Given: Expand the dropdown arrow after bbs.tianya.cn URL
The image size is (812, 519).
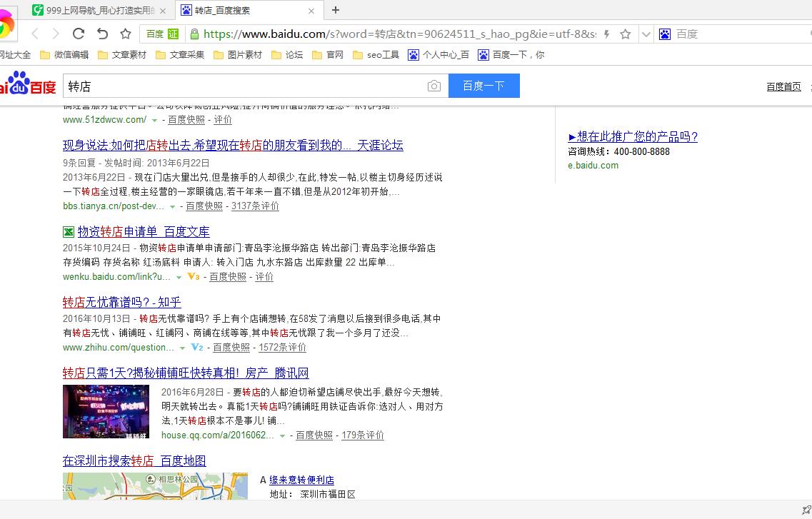Looking at the screenshot, I should tap(172, 206).
